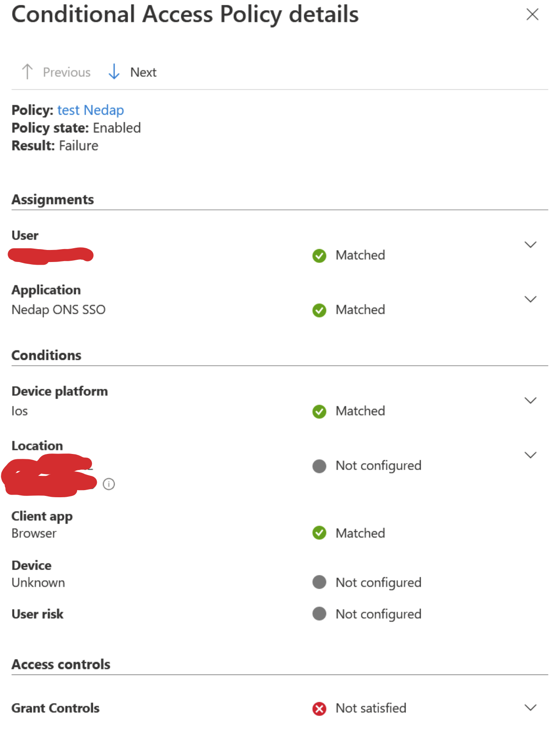
Task: Expand the Device platform condition
Action: tap(530, 400)
